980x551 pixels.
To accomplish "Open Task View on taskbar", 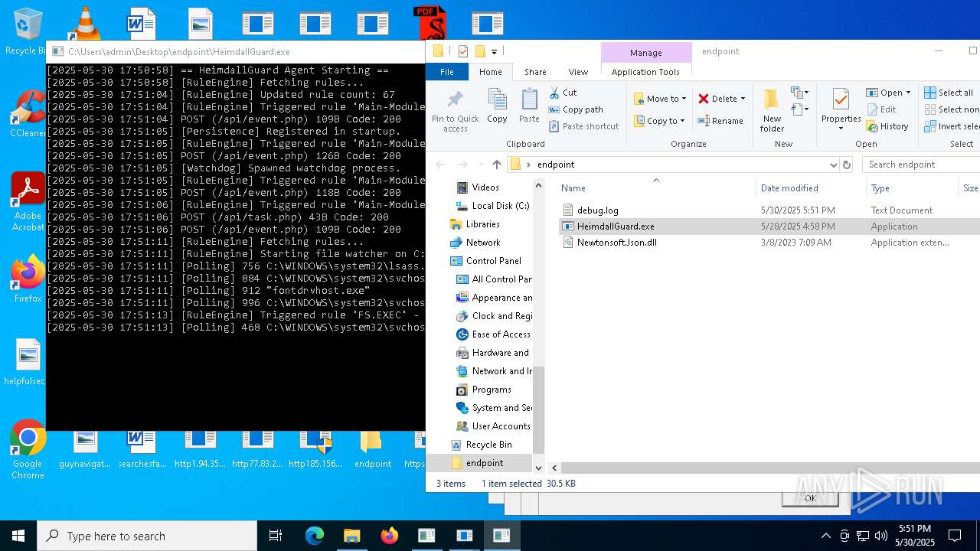I will (276, 536).
